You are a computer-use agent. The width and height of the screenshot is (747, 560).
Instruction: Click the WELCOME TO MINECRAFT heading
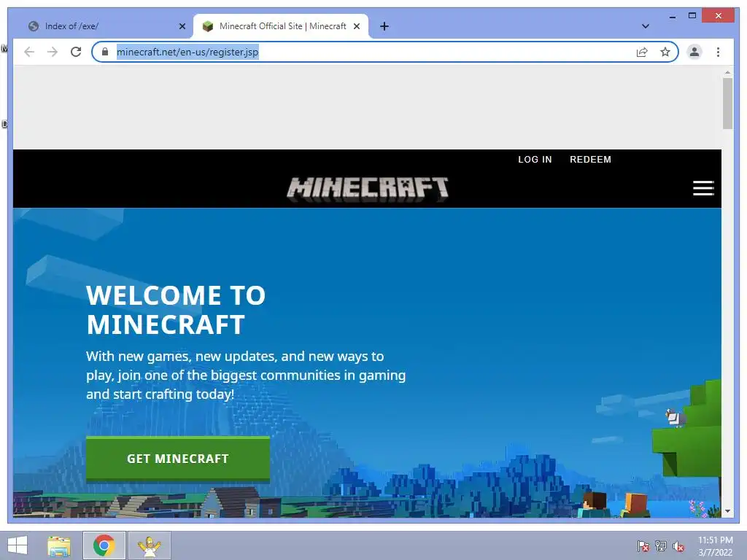click(176, 310)
